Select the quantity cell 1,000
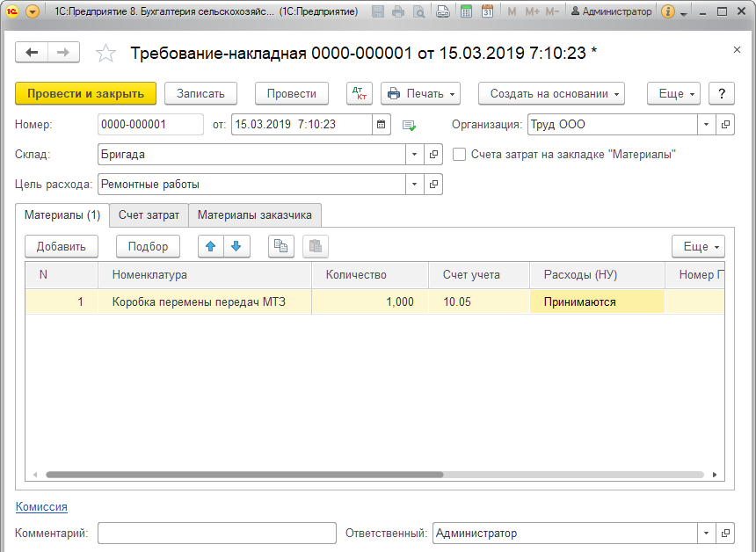Screen dimensions: 756x552 (x=370, y=301)
